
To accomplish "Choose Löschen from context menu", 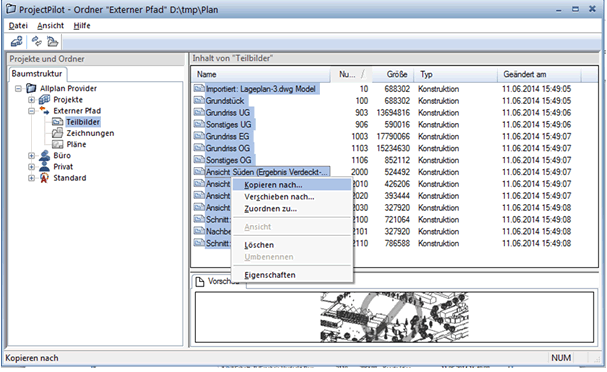I will 292,245.
